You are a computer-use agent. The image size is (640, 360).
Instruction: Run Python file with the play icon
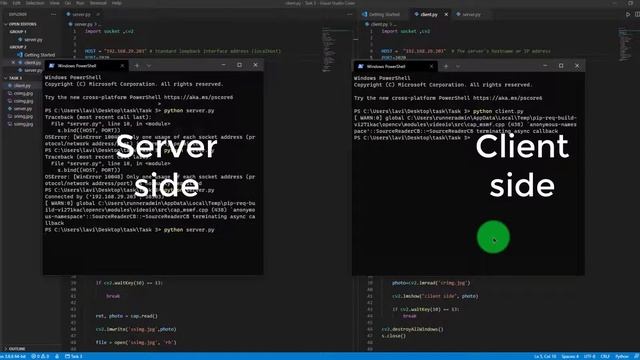pos(628,14)
